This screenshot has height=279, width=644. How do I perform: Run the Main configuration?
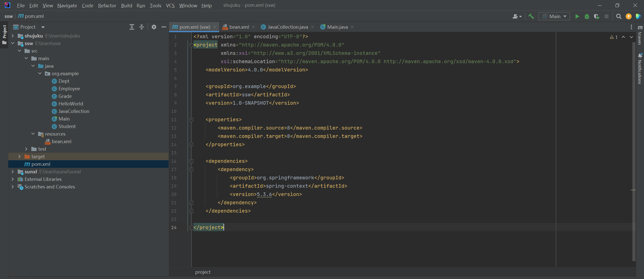tap(577, 16)
